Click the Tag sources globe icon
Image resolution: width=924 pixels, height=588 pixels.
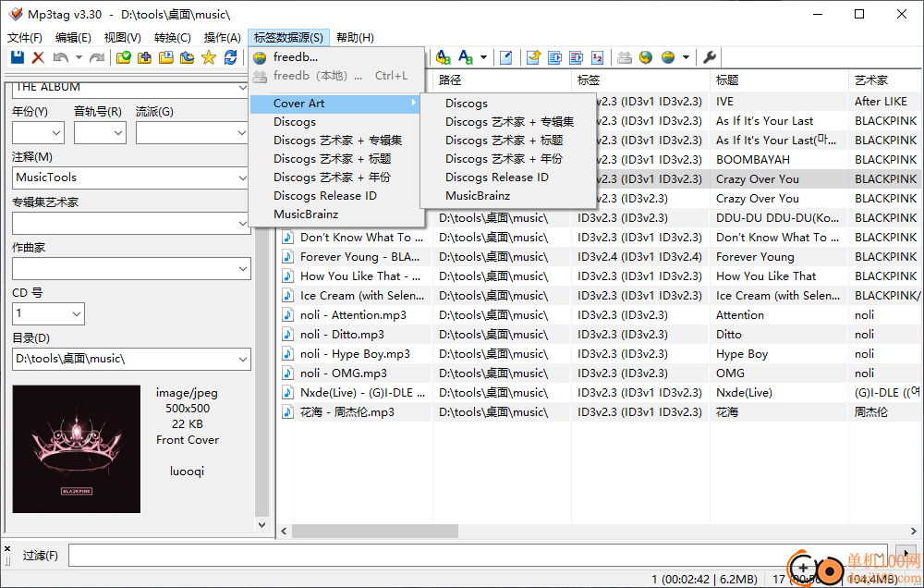[x=668, y=57]
